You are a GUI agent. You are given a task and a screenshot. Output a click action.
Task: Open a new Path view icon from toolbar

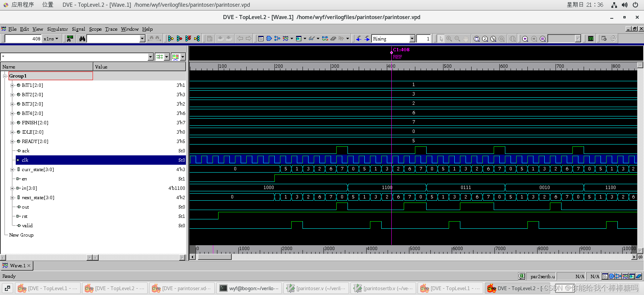click(x=277, y=39)
